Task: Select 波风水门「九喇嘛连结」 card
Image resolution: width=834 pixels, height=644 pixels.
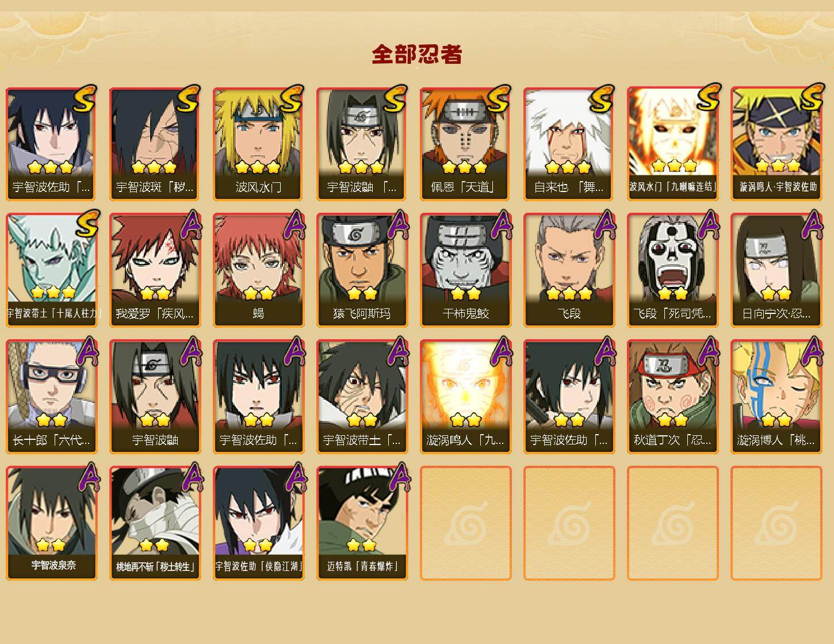Action: (672, 144)
